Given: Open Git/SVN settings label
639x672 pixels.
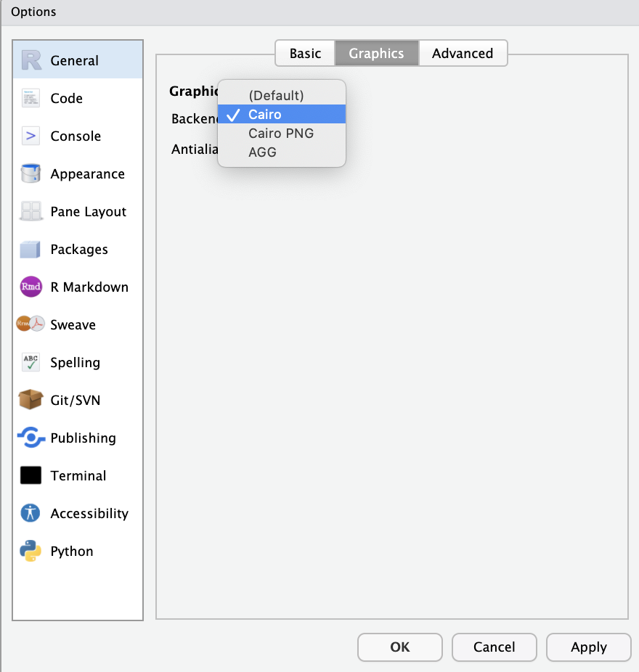Looking at the screenshot, I should coord(76,400).
